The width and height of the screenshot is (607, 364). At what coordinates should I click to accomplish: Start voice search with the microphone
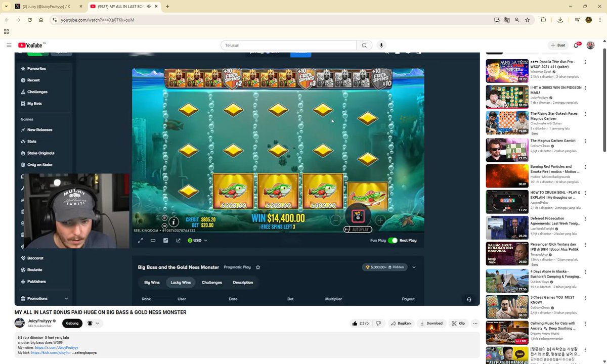[381, 45]
